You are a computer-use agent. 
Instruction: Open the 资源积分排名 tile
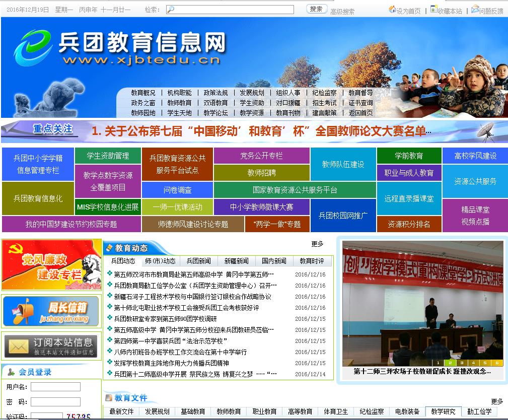[x=409, y=224]
